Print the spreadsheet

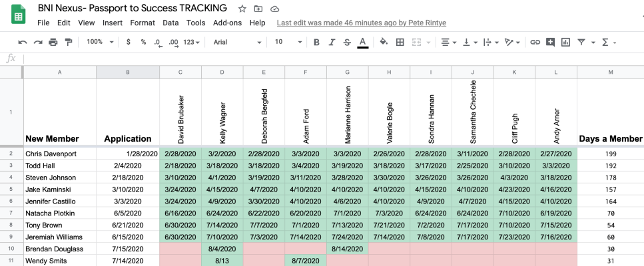point(53,42)
